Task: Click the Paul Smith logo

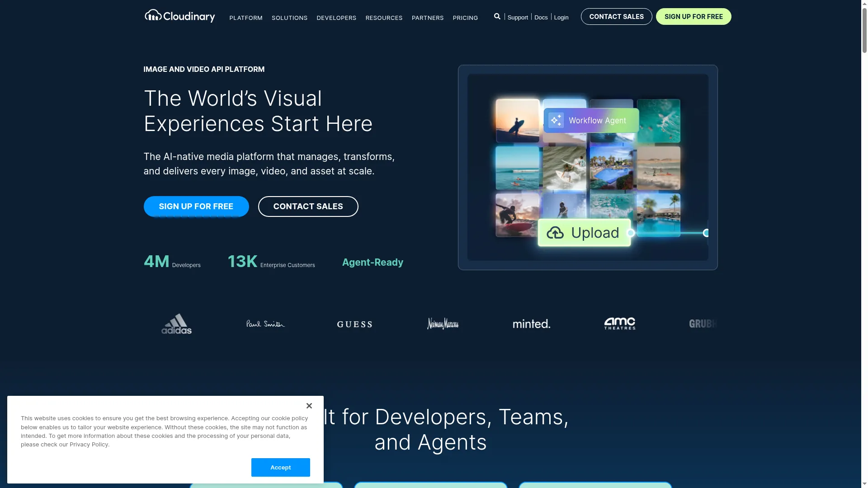Action: [x=265, y=324]
